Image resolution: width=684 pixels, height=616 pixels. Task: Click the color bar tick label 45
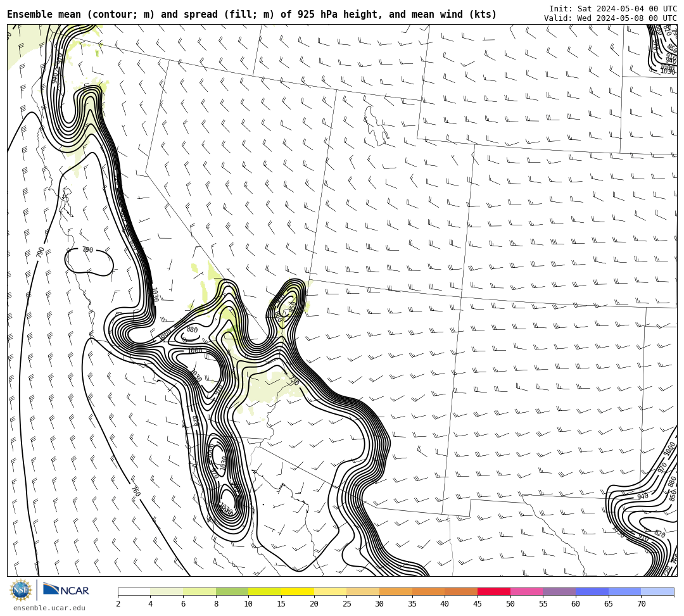[x=478, y=604]
